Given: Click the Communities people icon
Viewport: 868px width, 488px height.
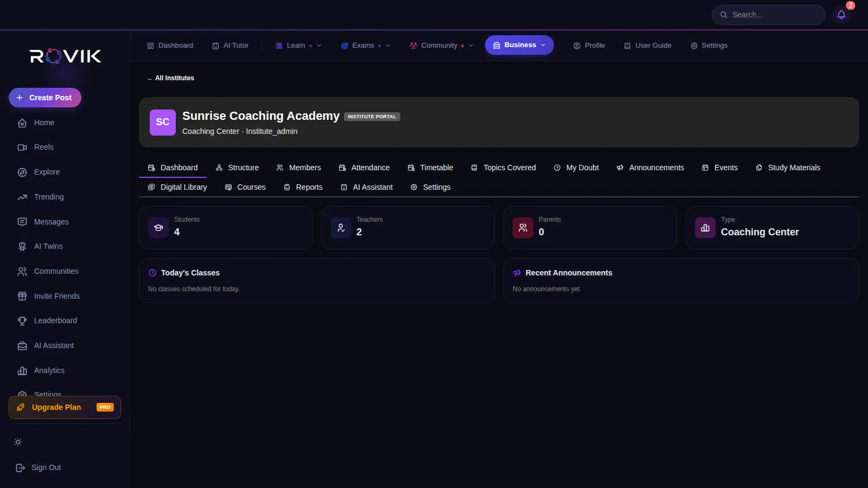Looking at the screenshot, I should (22, 272).
